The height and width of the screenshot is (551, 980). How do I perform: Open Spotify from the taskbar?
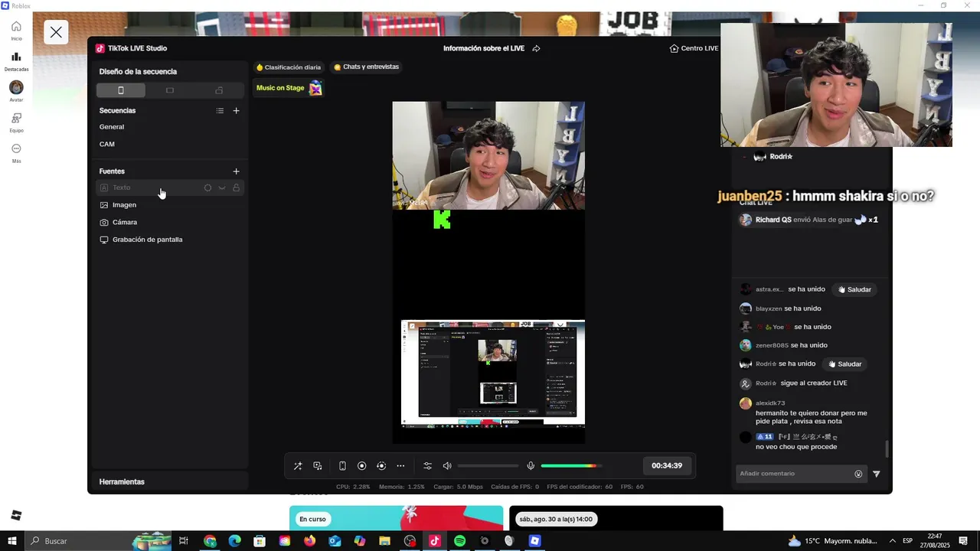pyautogui.click(x=459, y=541)
